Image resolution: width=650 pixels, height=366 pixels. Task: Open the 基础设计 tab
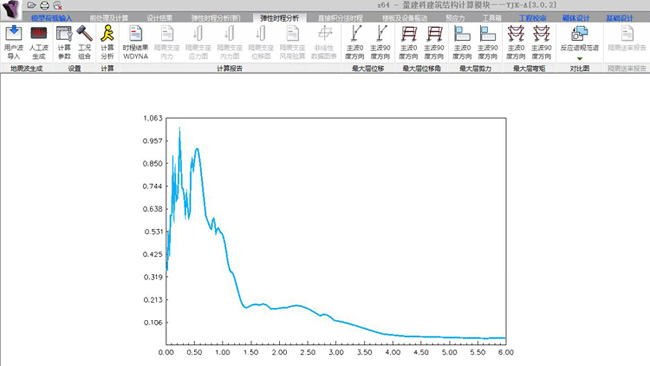tap(619, 18)
